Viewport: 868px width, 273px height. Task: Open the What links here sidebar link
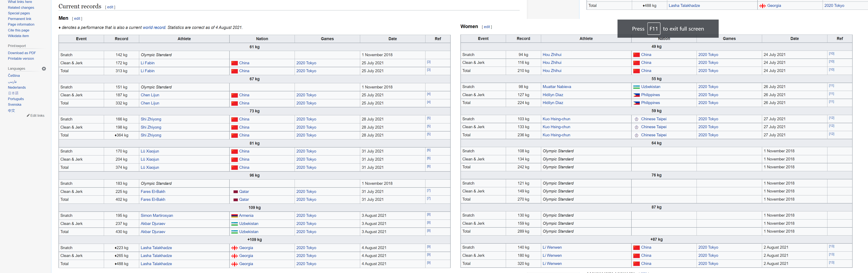click(20, 2)
